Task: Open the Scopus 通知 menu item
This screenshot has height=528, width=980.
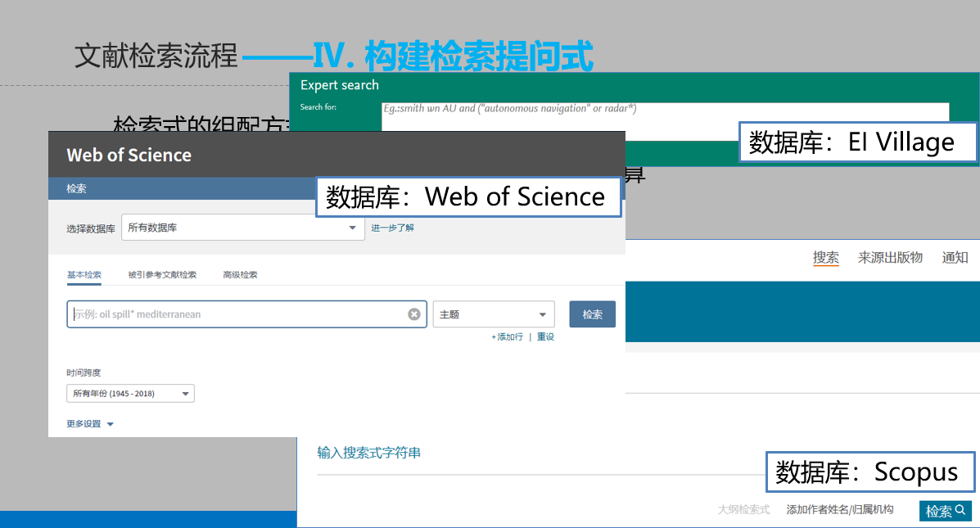Action: coord(955,257)
